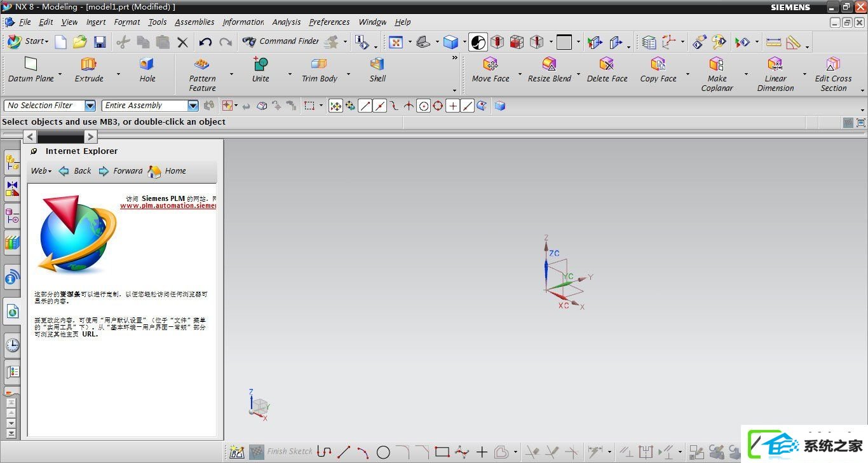Expand the Move Face dropdown arrow

click(520, 74)
